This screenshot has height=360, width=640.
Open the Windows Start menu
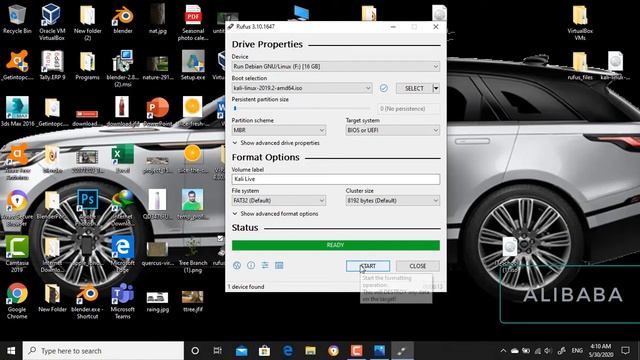point(11,351)
